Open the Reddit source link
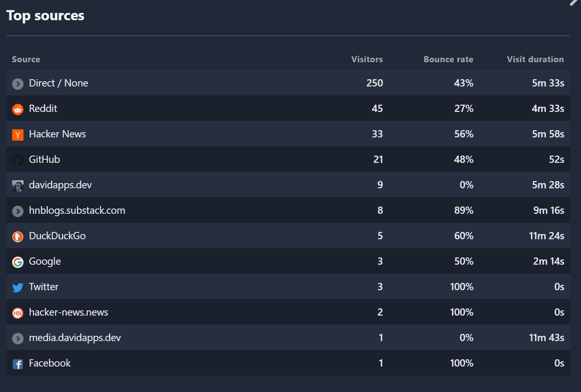This screenshot has height=392, width=581. pos(43,109)
